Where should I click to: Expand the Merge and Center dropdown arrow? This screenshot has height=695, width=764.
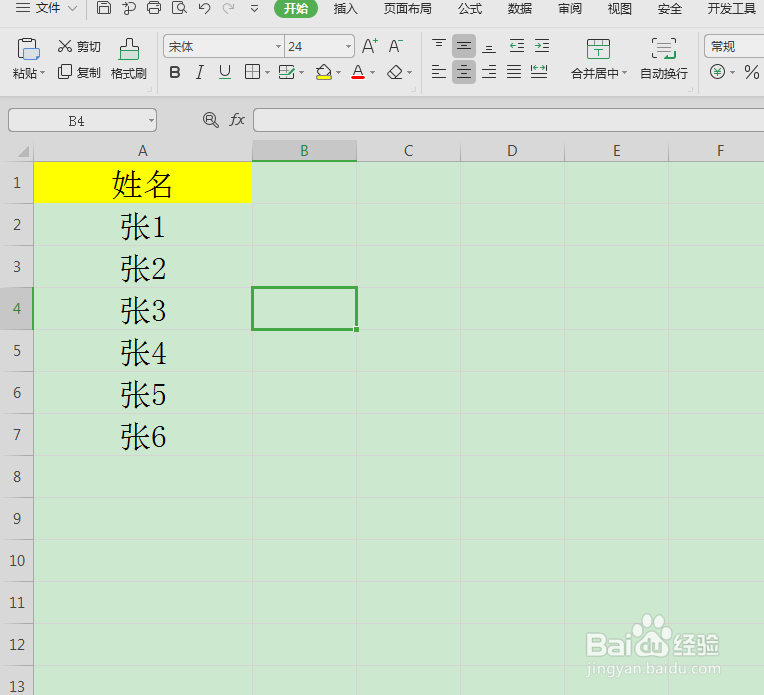coord(624,73)
